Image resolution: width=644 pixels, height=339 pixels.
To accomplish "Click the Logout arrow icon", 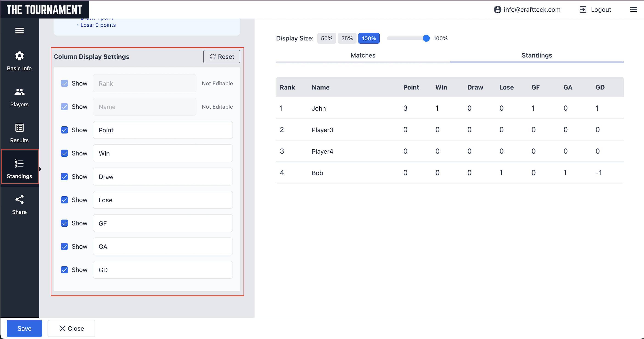I will click(x=583, y=9).
